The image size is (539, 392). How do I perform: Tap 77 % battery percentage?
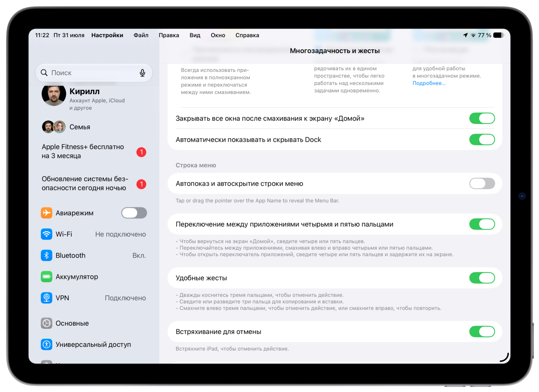485,35
